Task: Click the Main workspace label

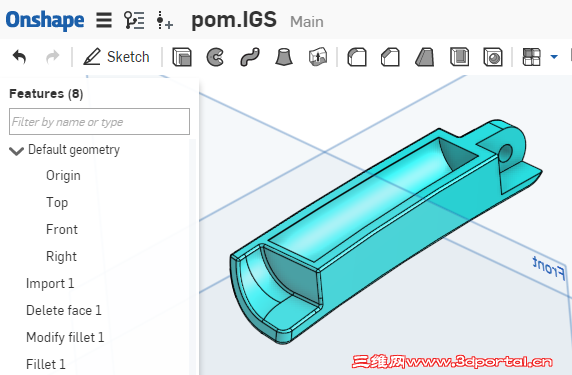Action: click(307, 22)
